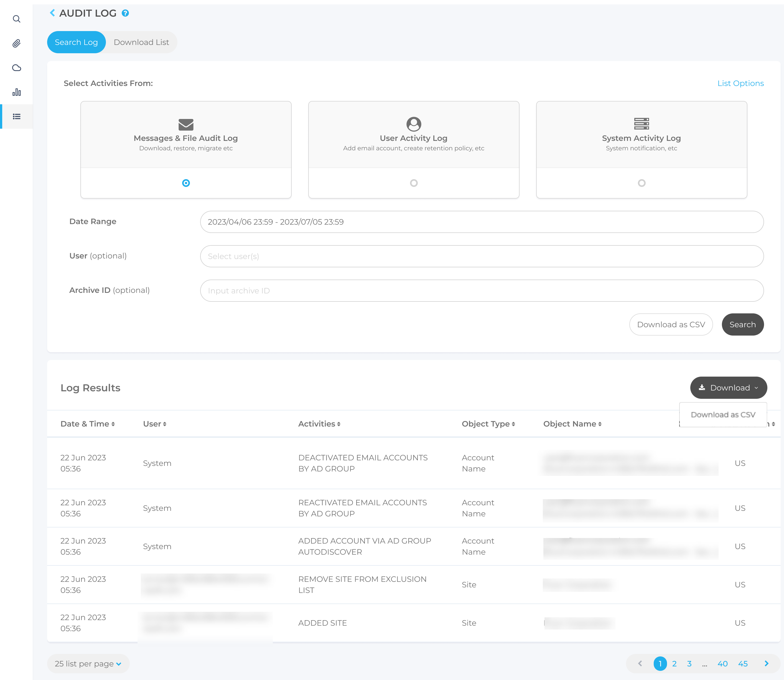Viewport: 784px width, 680px height.
Task: Click the Select user(s) field
Action: [482, 256]
